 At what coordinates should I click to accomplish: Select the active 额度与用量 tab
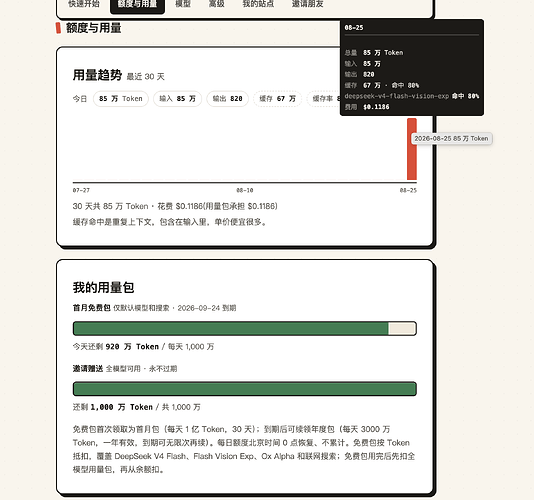(x=137, y=5)
